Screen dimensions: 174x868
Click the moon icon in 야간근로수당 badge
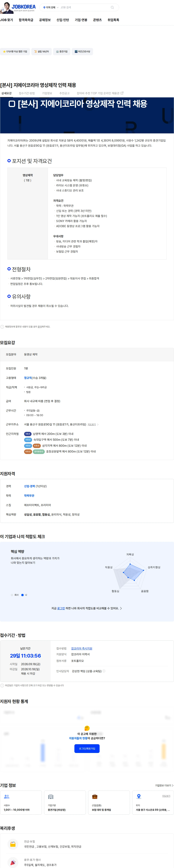(x=76, y=52)
